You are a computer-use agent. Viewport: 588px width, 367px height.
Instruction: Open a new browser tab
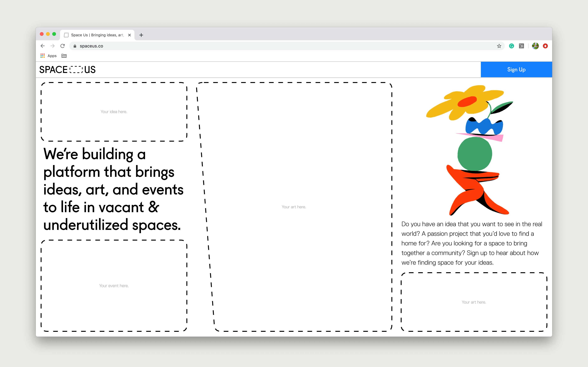pyautogui.click(x=141, y=35)
